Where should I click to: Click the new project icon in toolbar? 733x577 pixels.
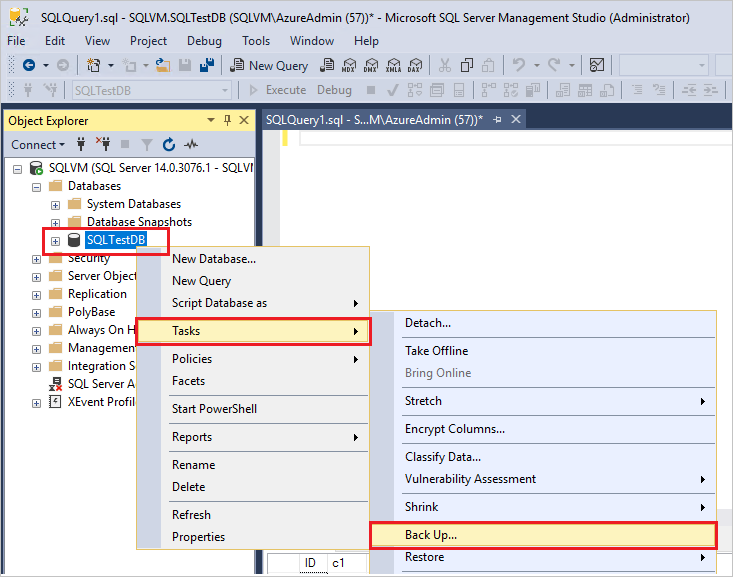tap(93, 65)
